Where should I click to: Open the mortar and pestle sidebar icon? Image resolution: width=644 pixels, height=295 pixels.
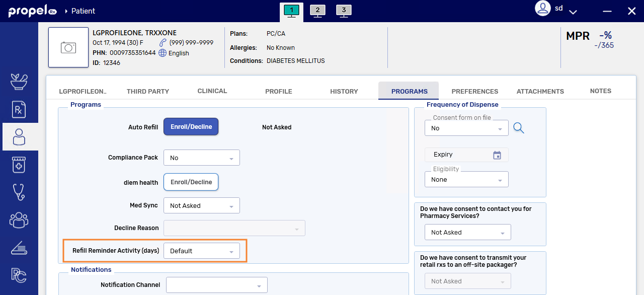19,82
